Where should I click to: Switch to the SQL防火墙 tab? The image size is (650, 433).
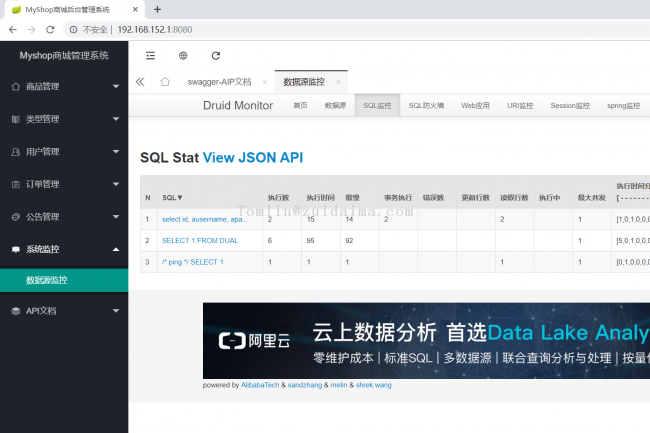point(426,105)
